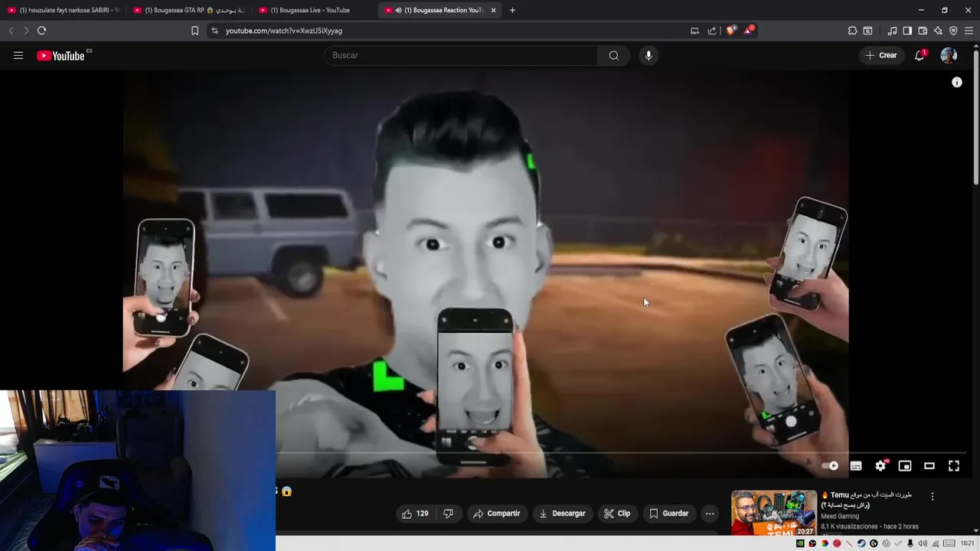Open the Steam tray icon
The width and height of the screenshot is (980, 551).
click(861, 543)
